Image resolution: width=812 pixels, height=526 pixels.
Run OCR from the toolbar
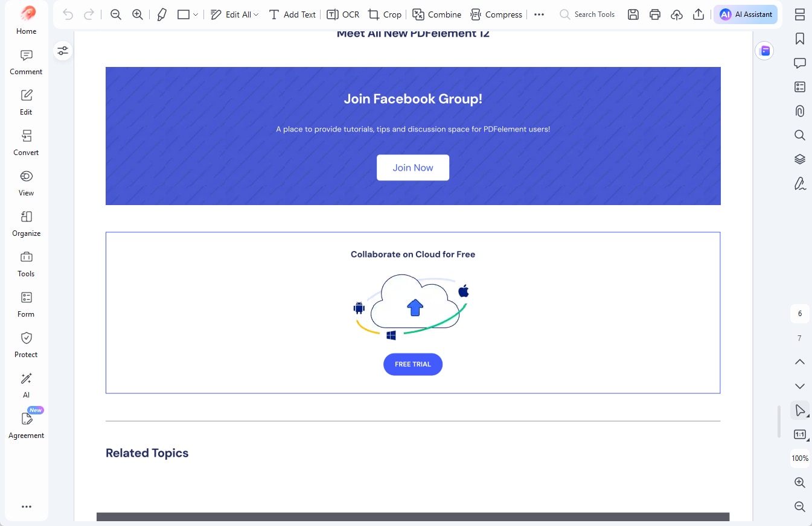(343, 14)
